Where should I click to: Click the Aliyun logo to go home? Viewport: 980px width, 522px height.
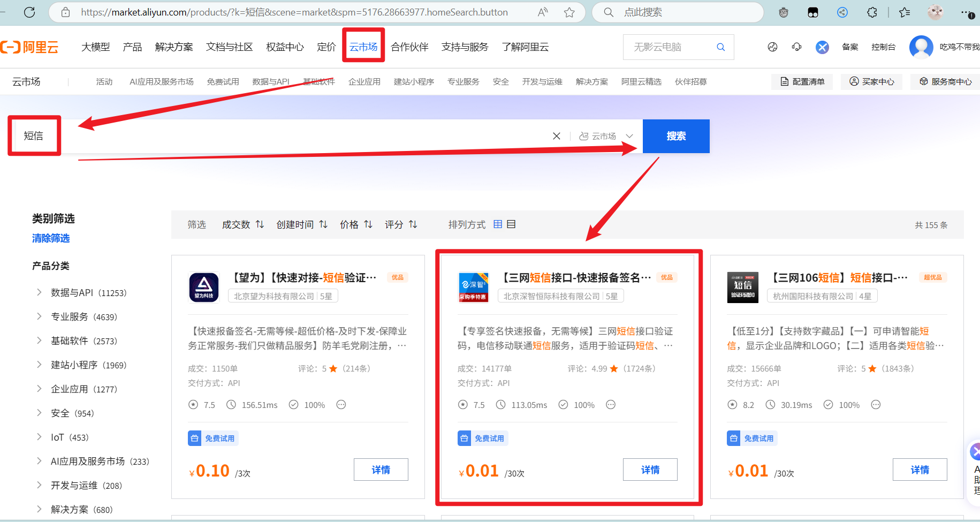click(29, 47)
